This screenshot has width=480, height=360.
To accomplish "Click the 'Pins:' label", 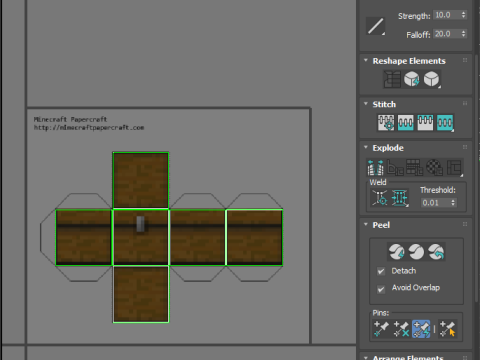I will coord(381,313).
